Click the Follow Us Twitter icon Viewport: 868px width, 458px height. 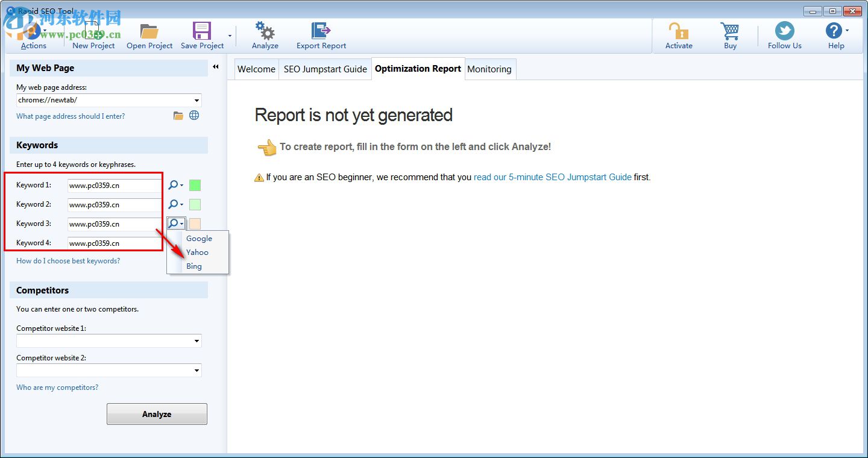coord(784,31)
